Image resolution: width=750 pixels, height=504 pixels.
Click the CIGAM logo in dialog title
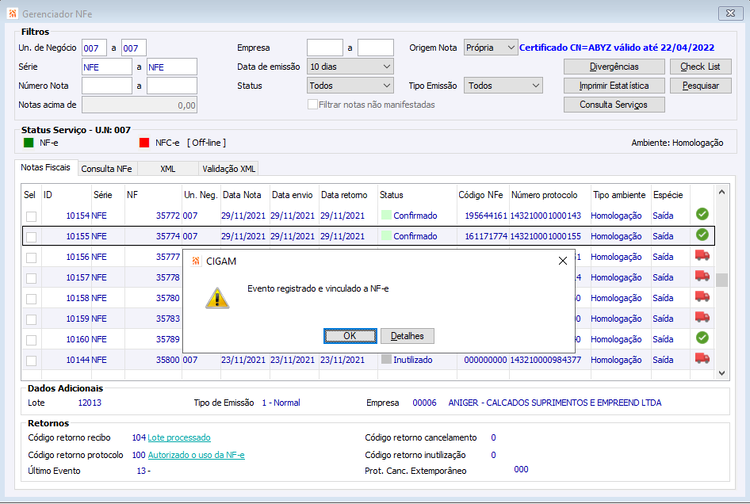196,261
